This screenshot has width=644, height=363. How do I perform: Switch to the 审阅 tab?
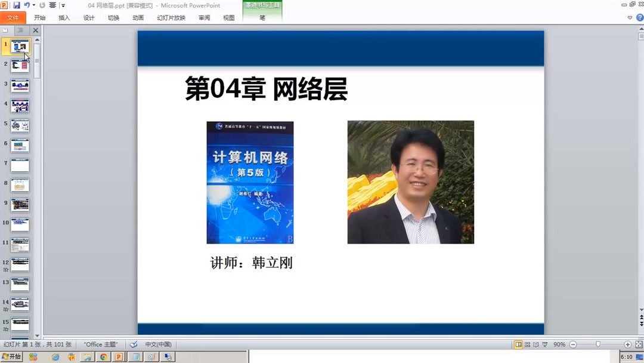[205, 17]
